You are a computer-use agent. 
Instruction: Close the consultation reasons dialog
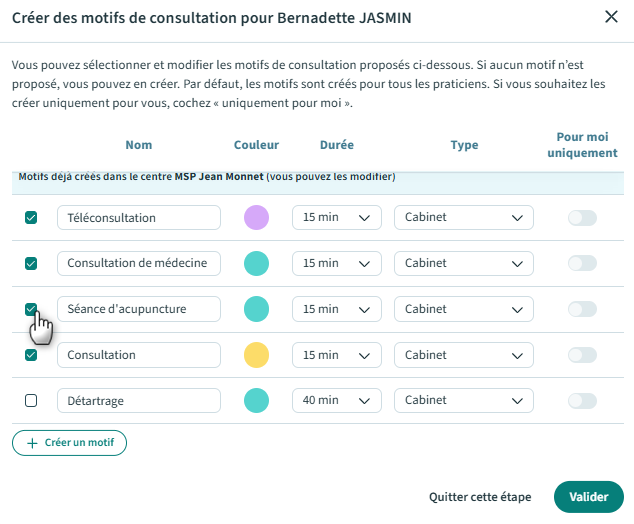(x=611, y=16)
